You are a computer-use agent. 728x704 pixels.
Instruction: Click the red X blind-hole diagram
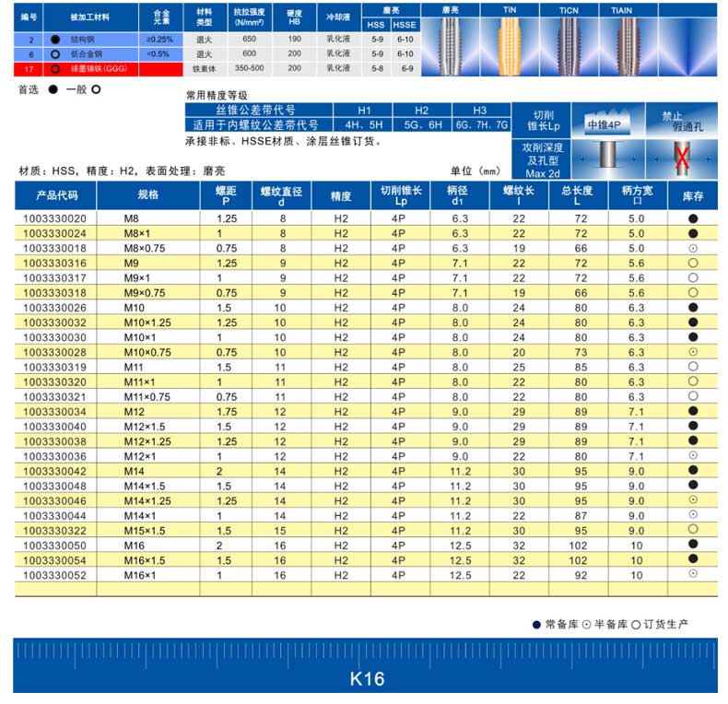pos(682,158)
